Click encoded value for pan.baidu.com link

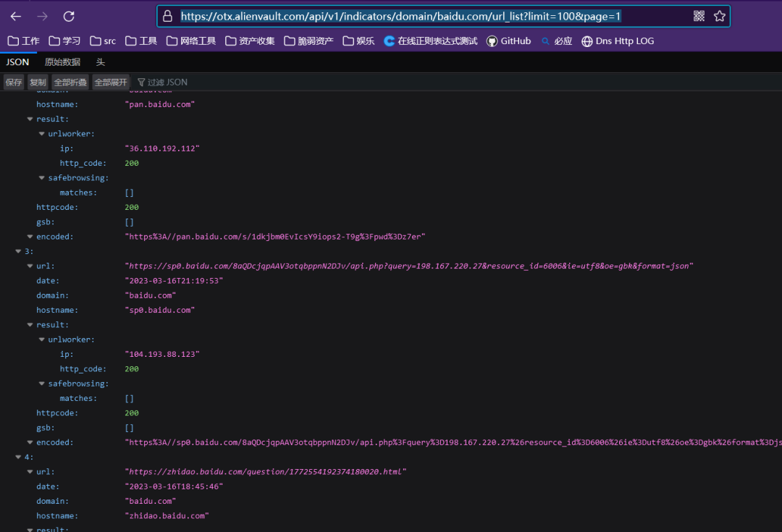click(275, 237)
